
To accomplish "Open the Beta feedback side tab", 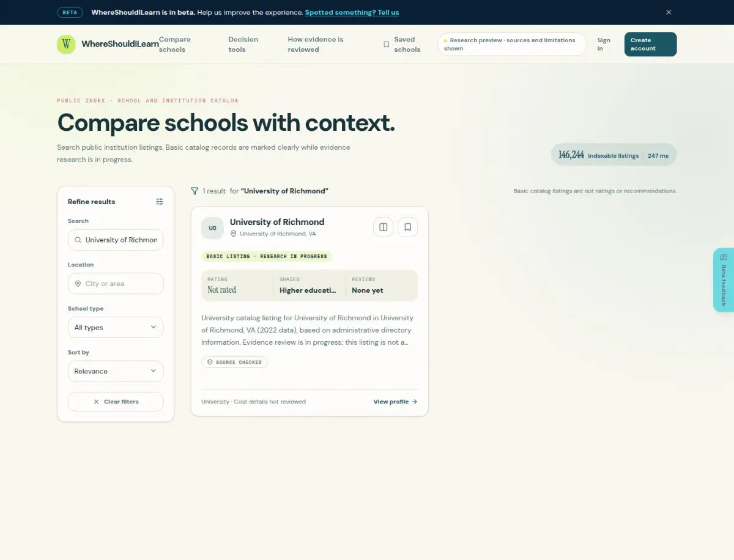I will pos(724,280).
